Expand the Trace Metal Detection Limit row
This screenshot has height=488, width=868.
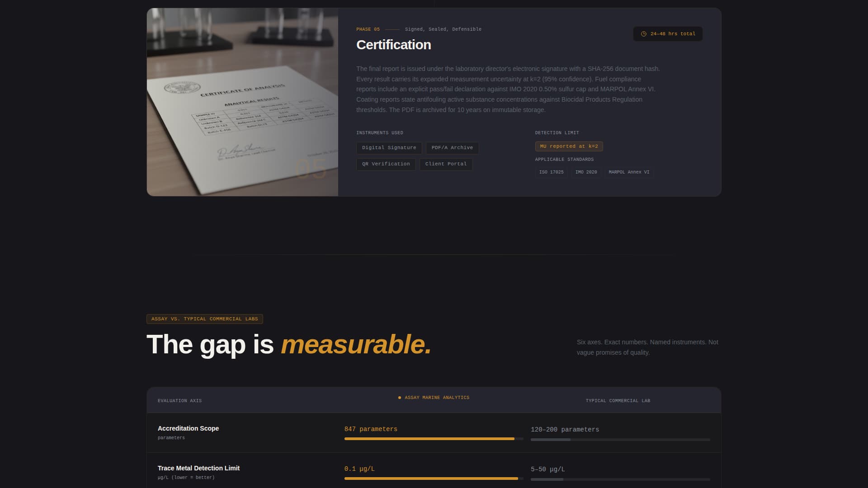[x=198, y=468]
